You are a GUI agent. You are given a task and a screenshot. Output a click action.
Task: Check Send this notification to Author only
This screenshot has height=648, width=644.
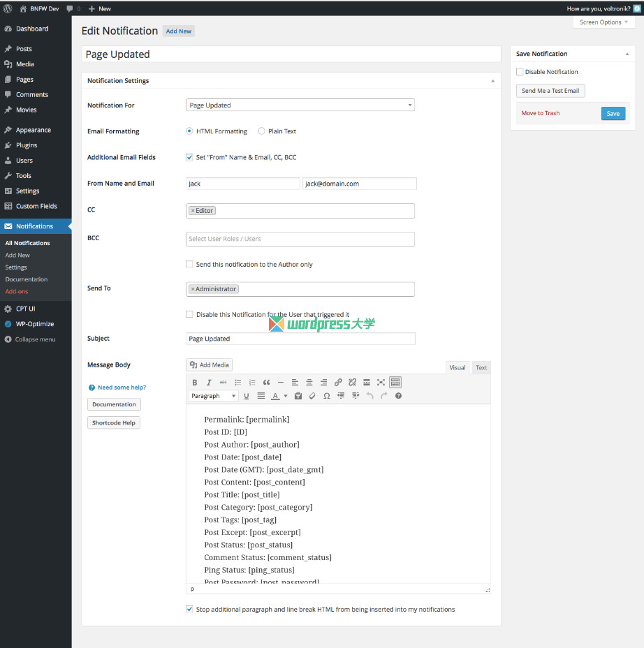point(189,265)
